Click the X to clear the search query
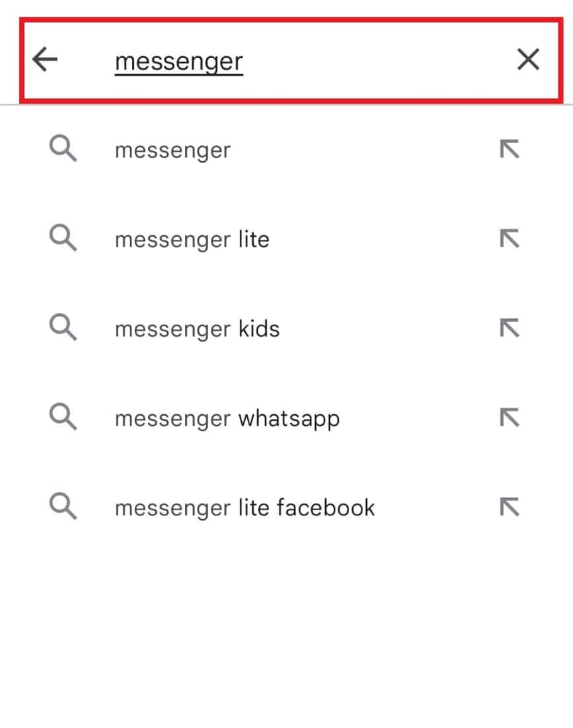This screenshot has height=728, width=573. click(528, 59)
